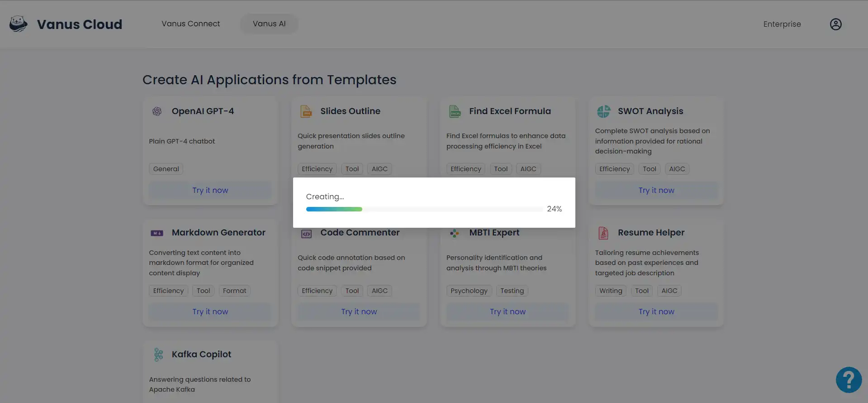
Task: Click the Efficiency tag on Slides Outline
Action: 317,169
